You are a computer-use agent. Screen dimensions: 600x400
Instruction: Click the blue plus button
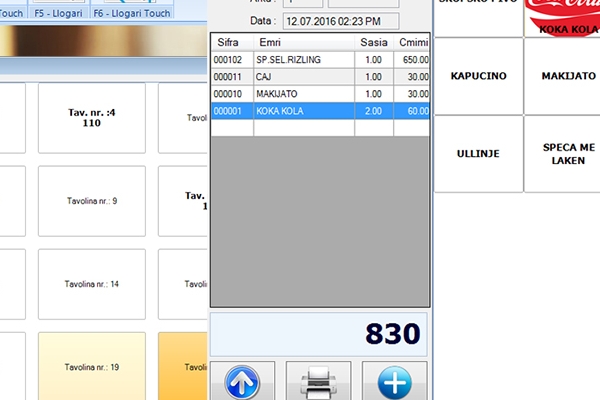[393, 381]
